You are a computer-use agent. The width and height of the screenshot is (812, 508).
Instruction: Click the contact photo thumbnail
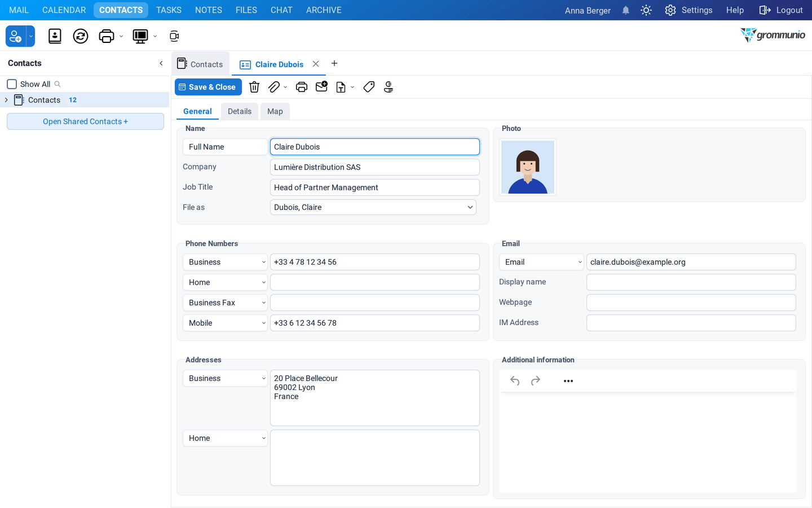tap(528, 167)
